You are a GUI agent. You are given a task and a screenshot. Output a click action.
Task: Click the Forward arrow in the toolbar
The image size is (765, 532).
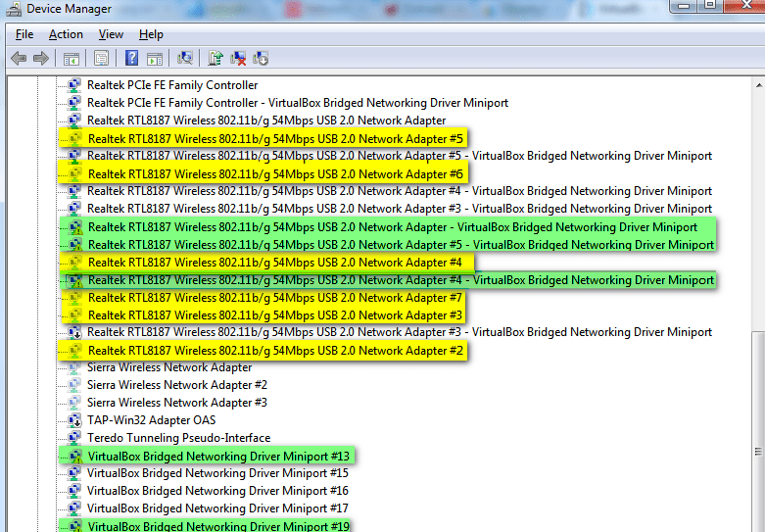tap(41, 59)
